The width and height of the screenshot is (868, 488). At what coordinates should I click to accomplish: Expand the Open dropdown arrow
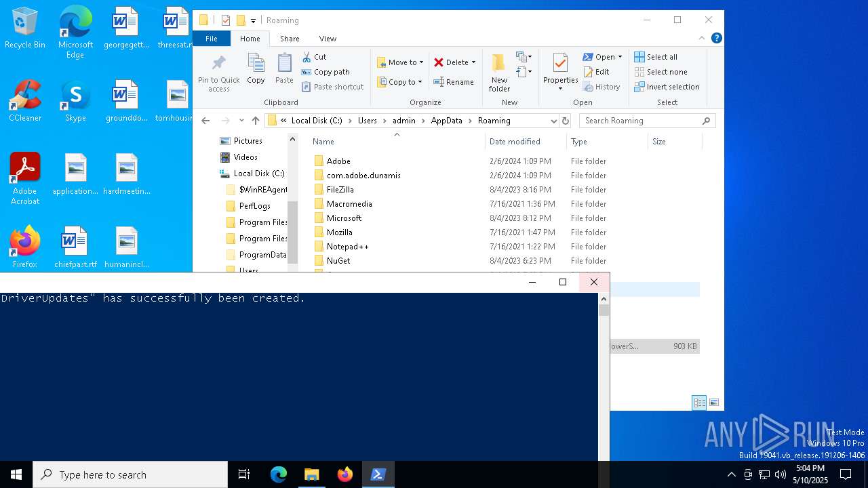coord(620,57)
